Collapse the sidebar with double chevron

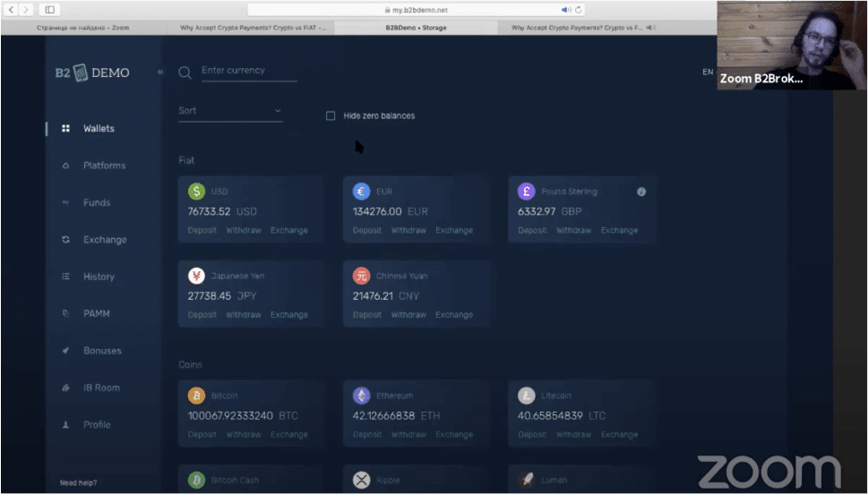pos(160,72)
